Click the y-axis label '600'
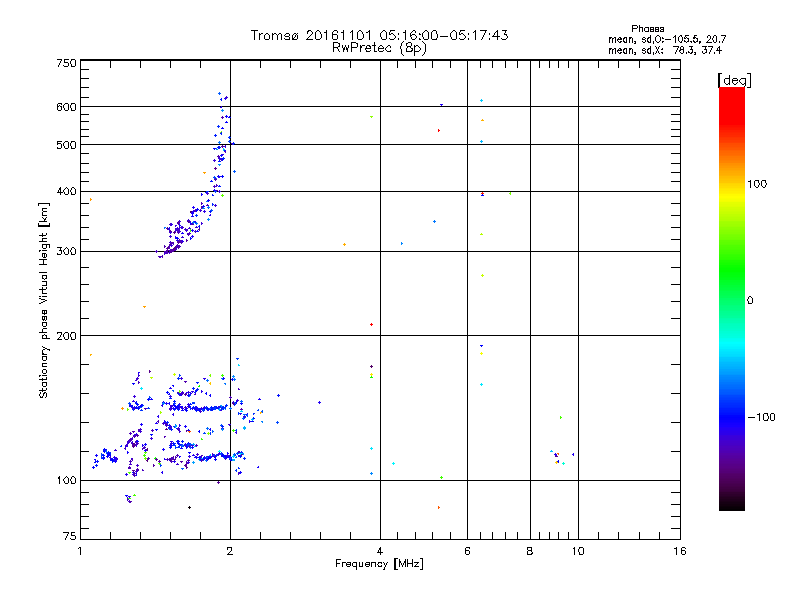This screenshot has width=800, height=600. point(66,107)
